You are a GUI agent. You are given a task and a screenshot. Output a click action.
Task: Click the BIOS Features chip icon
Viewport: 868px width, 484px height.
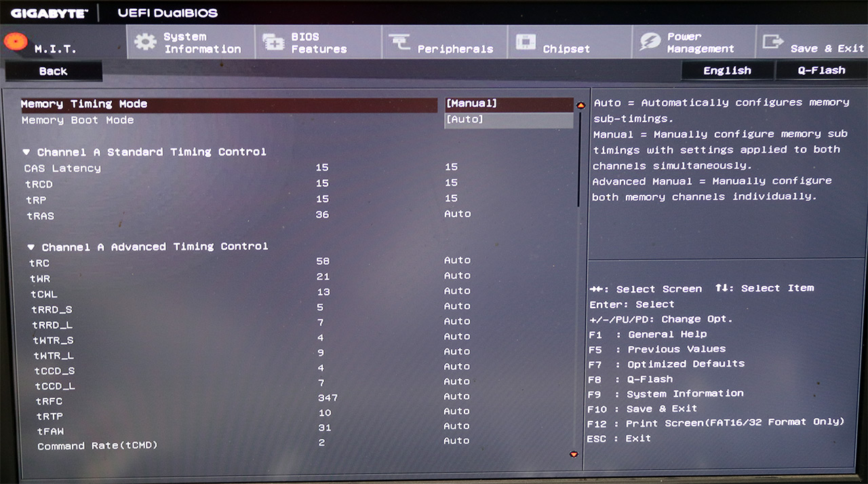pyautogui.click(x=273, y=43)
